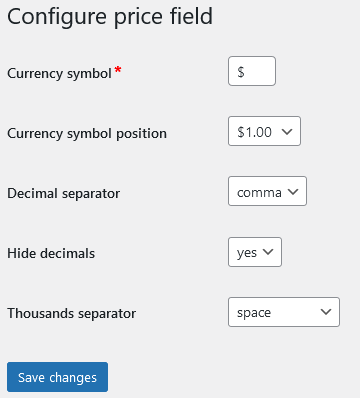This screenshot has height=398, width=360.
Task: Click the Currency symbol label
Action: [x=59, y=73]
